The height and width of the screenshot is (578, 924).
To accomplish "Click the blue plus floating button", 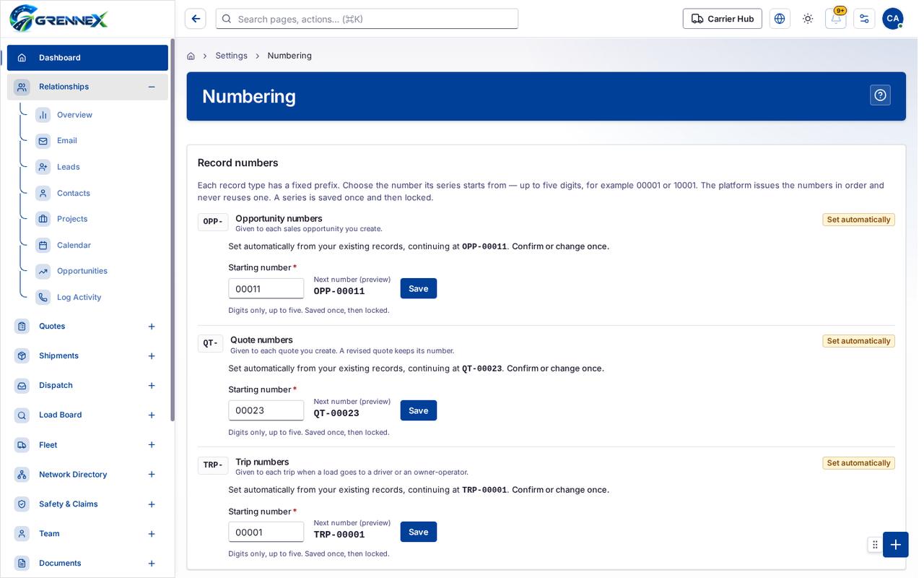I will (895, 545).
